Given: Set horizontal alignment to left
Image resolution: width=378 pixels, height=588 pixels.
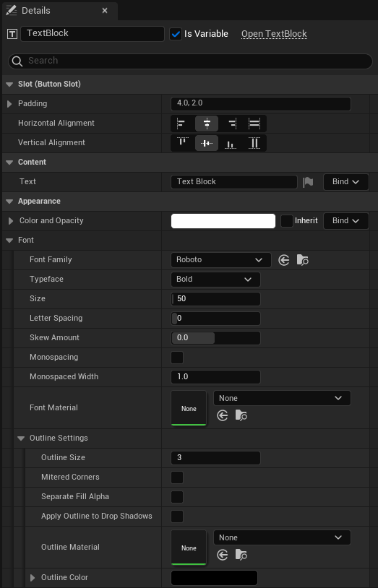Looking at the screenshot, I should coord(181,123).
